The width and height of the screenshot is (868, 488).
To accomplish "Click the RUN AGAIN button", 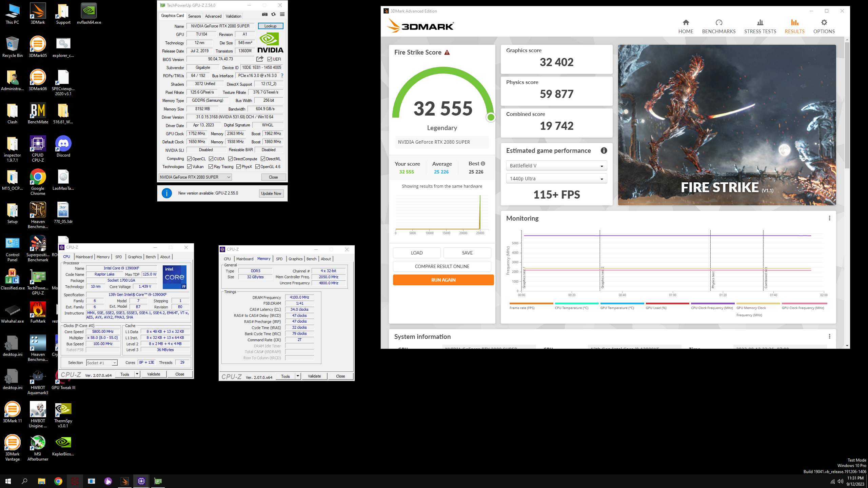I will click(x=443, y=280).
